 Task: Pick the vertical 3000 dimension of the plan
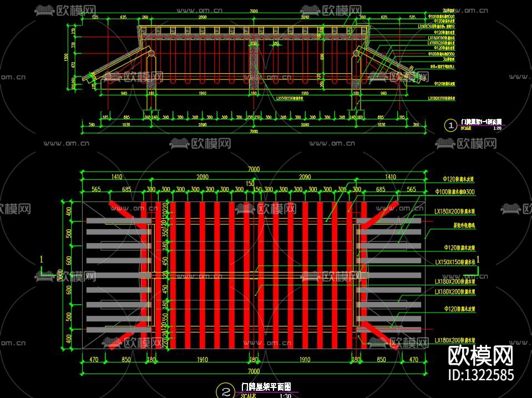[x=60, y=275]
